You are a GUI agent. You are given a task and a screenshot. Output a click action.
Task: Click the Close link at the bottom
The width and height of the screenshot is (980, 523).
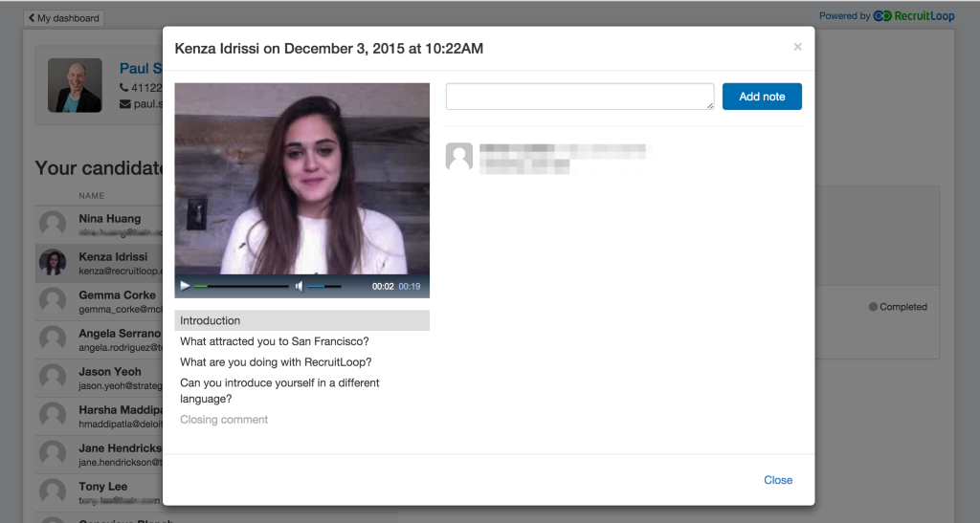(778, 480)
